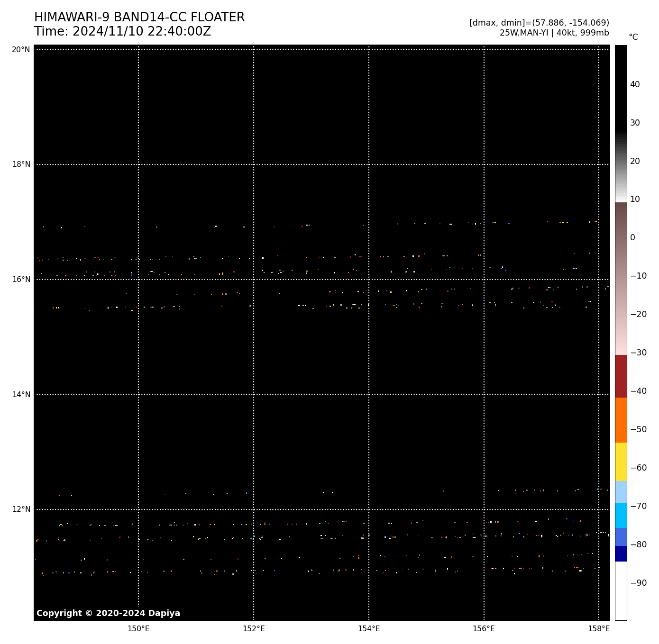Click the dmax, dmin values text
659x644 pixels.
pyautogui.click(x=539, y=23)
